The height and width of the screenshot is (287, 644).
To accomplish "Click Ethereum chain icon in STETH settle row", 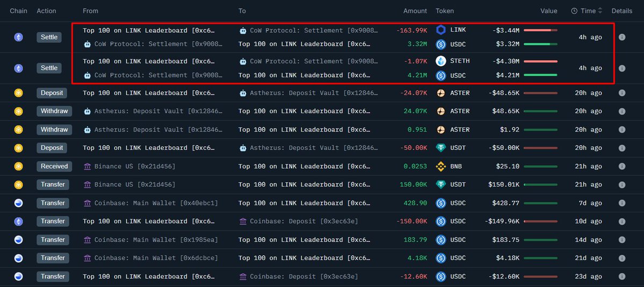I will (x=18, y=68).
